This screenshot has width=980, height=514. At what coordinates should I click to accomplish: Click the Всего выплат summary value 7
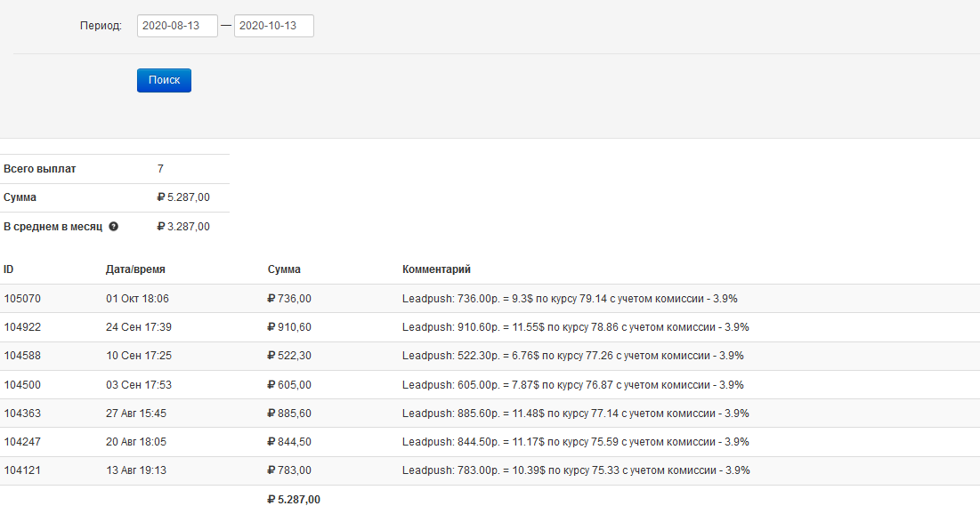tap(160, 169)
